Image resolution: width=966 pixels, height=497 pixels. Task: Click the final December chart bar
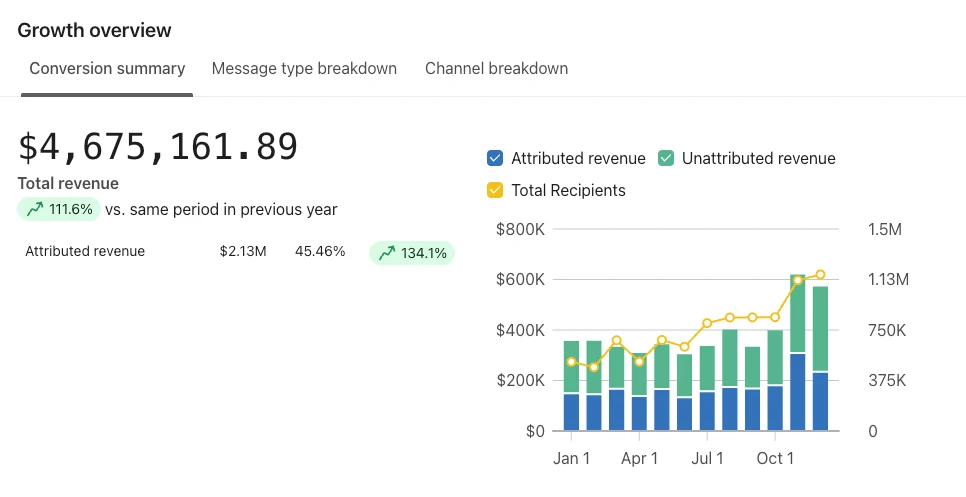(x=820, y=358)
